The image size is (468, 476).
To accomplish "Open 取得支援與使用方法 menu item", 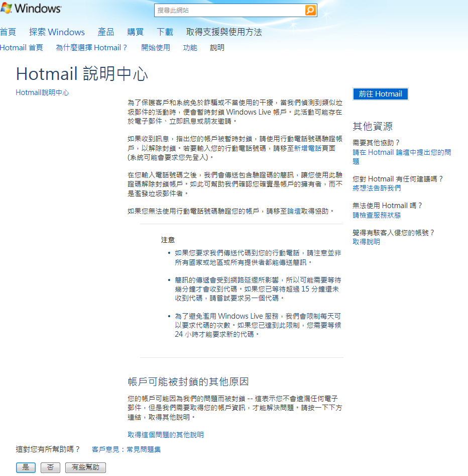I will coord(224,32).
